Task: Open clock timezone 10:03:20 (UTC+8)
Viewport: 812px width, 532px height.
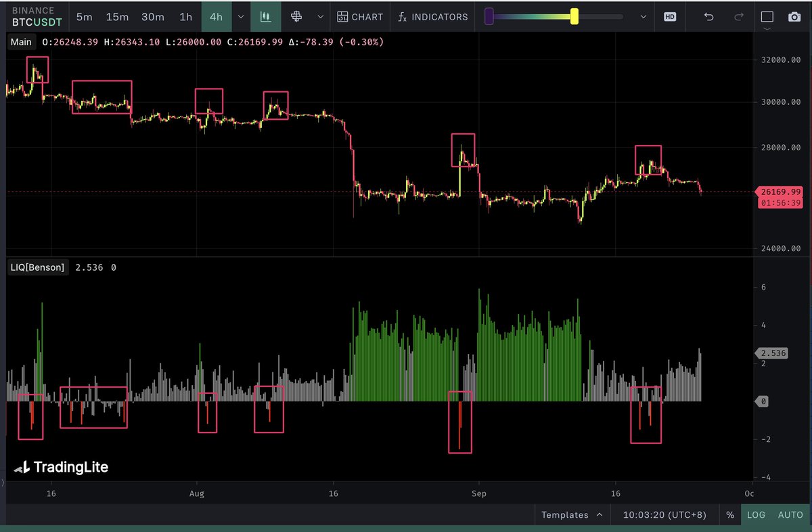Action: [x=664, y=514]
